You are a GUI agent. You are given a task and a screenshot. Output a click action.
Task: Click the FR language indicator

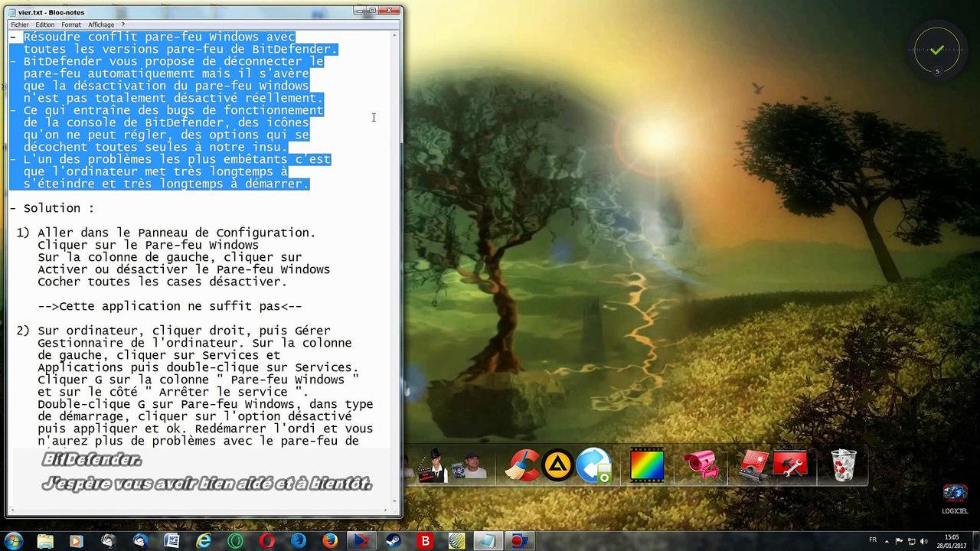[873, 540]
